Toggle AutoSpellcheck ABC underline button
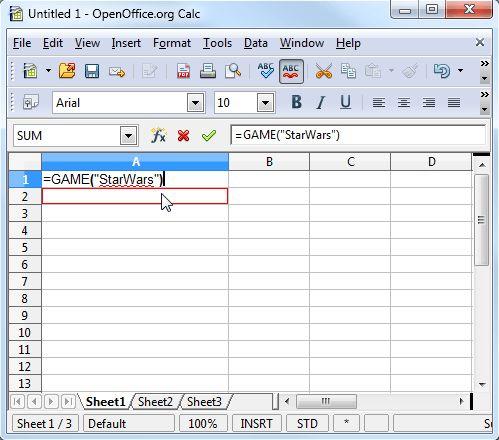499x440 pixels. (x=291, y=71)
